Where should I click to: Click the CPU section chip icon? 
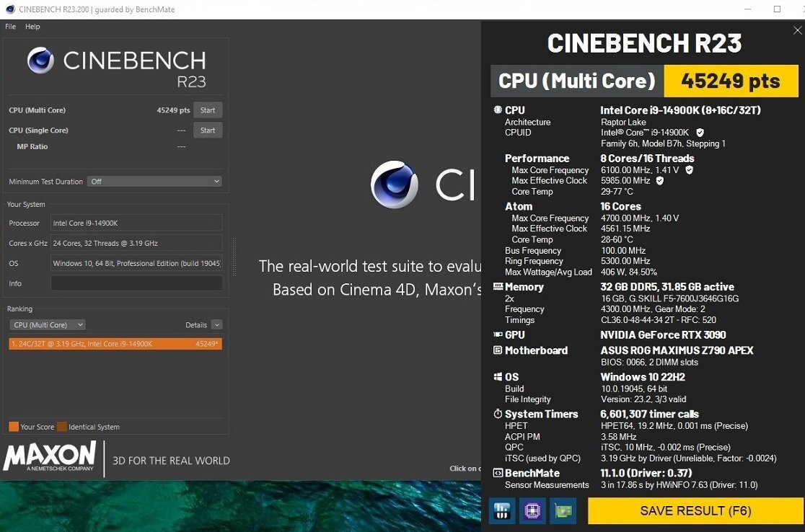point(498,110)
